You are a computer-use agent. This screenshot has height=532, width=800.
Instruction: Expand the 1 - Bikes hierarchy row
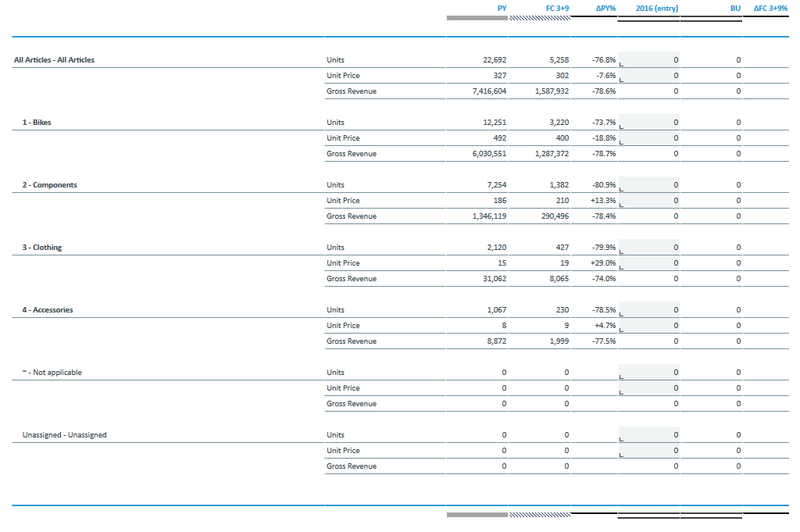[36, 122]
